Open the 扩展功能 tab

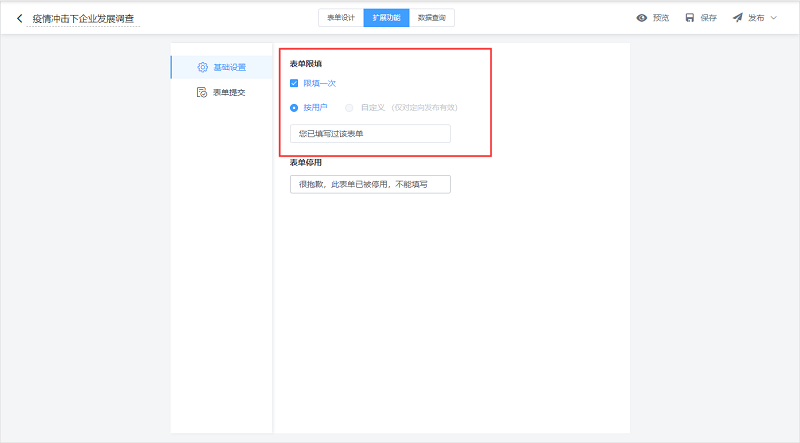[x=386, y=18]
